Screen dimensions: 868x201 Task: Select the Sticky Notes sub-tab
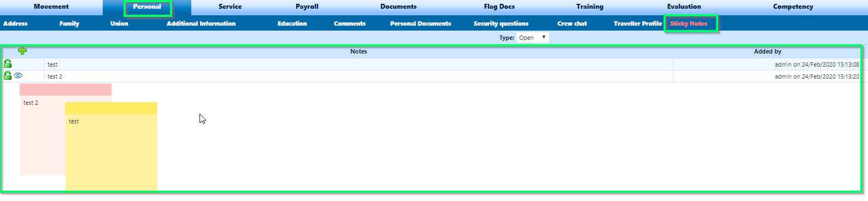pyautogui.click(x=689, y=23)
